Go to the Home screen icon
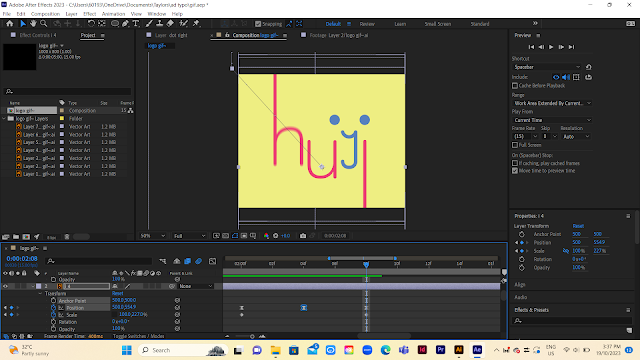This screenshot has height=360, width=640. click(9, 24)
